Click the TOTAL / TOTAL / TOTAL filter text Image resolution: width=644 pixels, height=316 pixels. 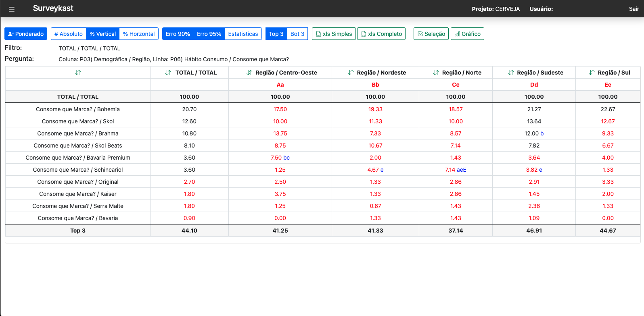tap(90, 48)
